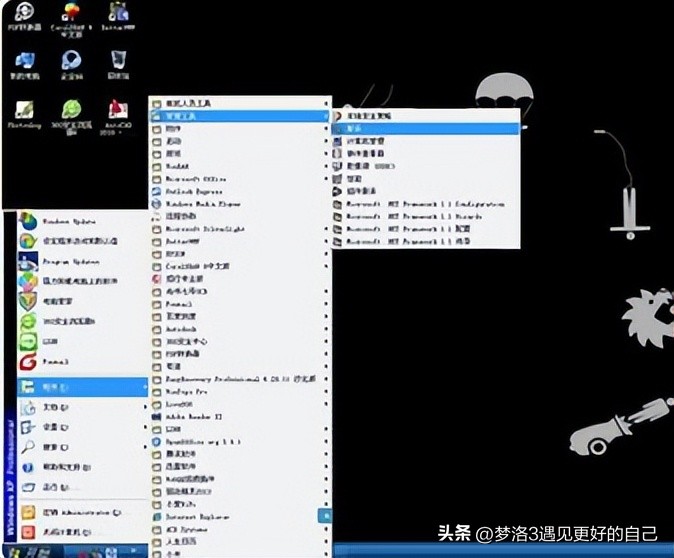
Task: Open Windows Update from the Start menu
Action: point(82,221)
